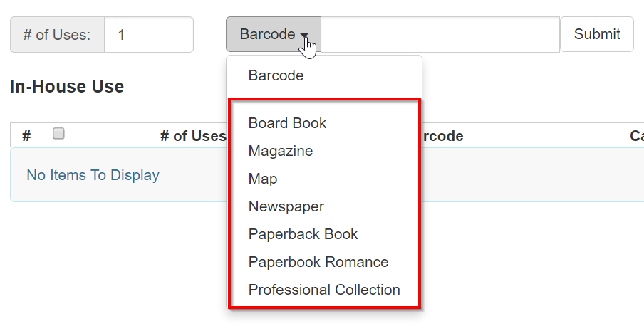The width and height of the screenshot is (644, 331).
Task: Click the # of Uses label addon
Action: (57, 34)
